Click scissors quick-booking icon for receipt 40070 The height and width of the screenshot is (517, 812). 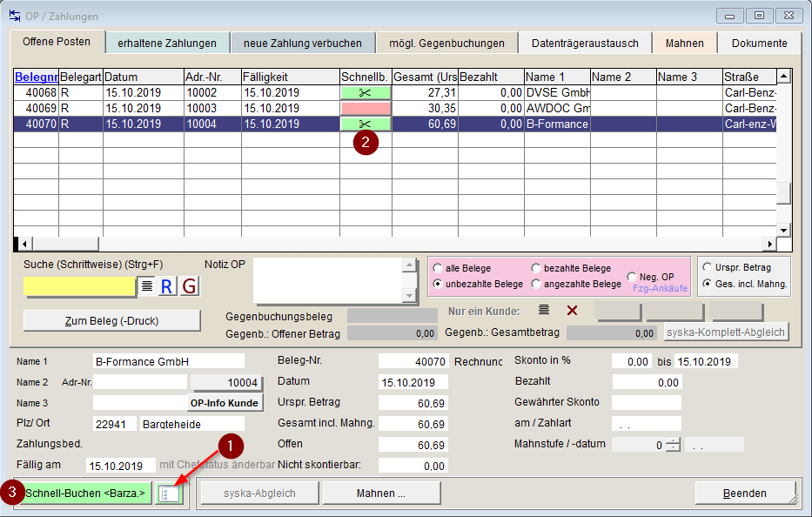click(365, 124)
